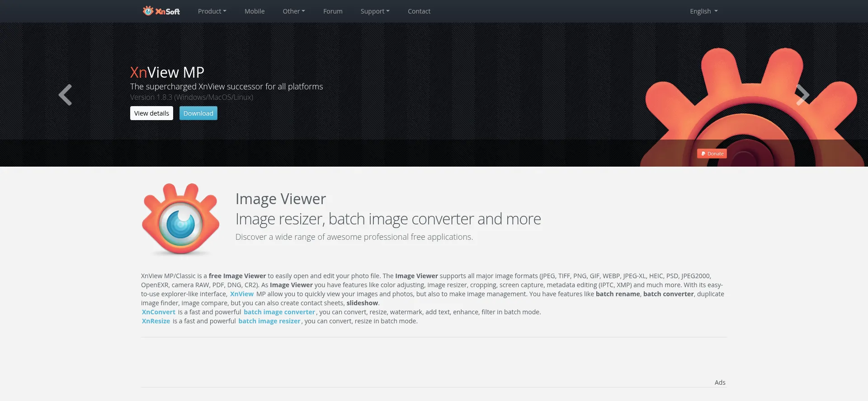Open the Mobile page
868x401 pixels.
pyautogui.click(x=255, y=11)
